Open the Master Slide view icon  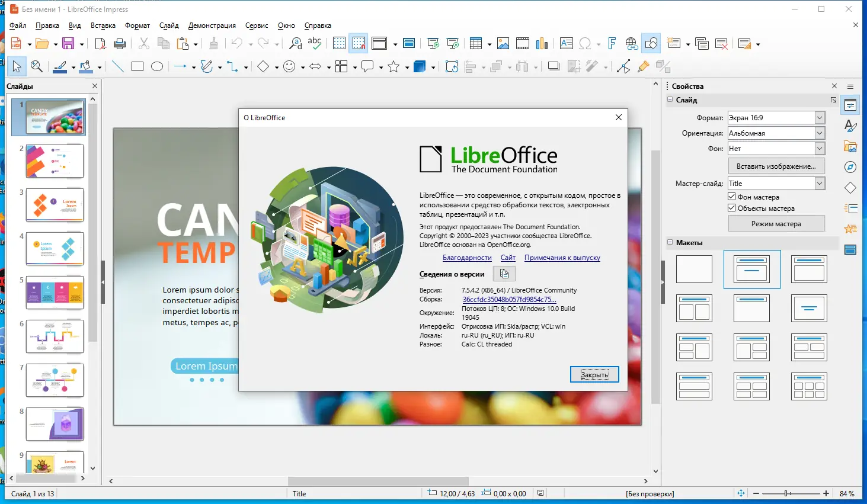[x=409, y=43]
